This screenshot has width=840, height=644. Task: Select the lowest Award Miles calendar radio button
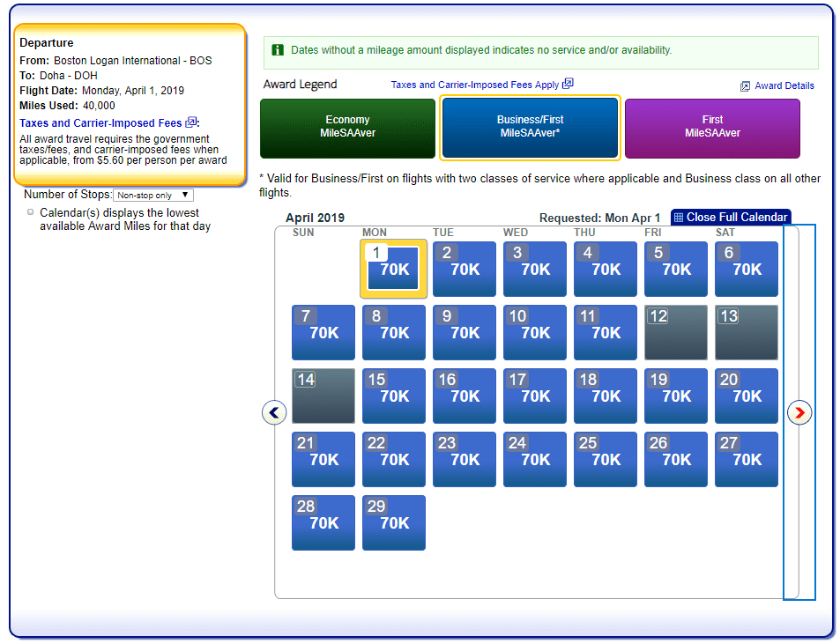click(31, 212)
